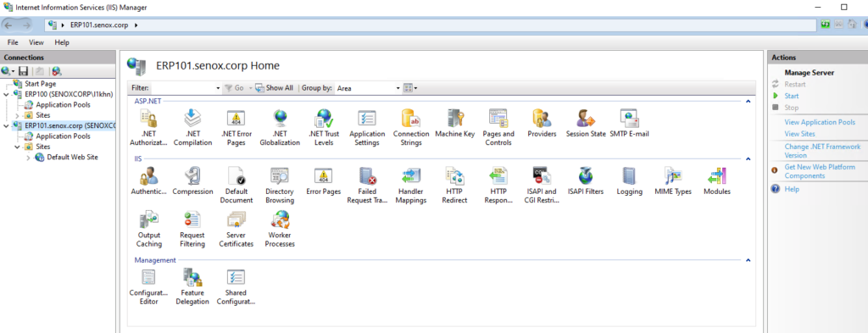Open .NET Globalization feature
This screenshot has width=868, height=333.
pos(280,127)
